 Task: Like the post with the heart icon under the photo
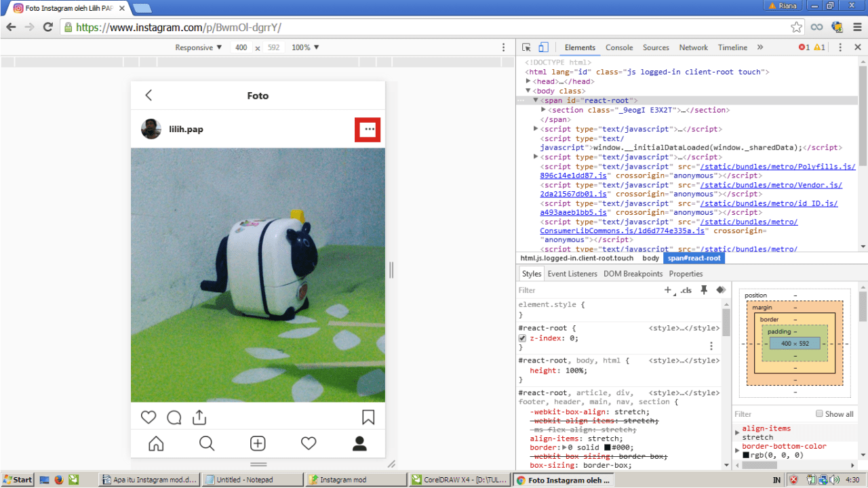coord(149,417)
